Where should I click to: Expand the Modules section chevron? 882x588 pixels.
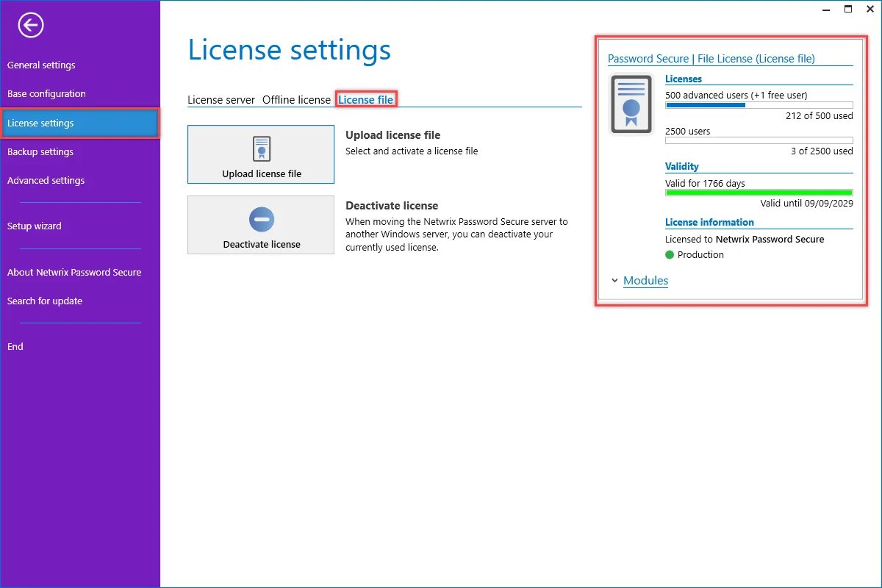614,281
